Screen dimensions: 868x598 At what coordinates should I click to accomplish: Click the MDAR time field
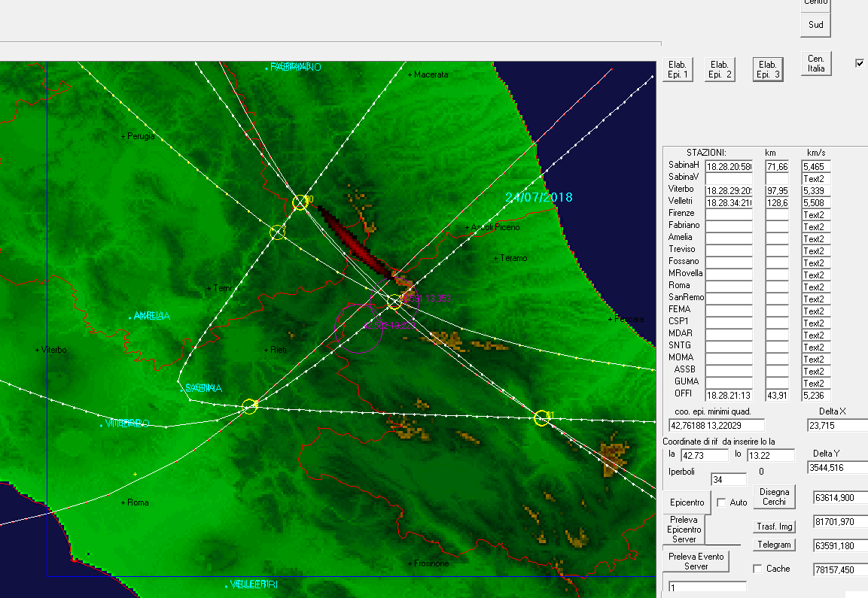(x=729, y=335)
